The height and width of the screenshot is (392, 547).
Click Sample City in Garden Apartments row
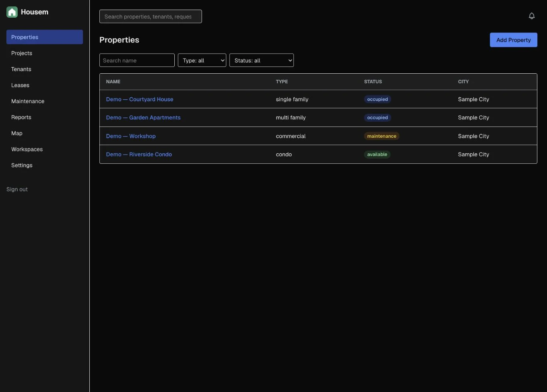coord(473,118)
